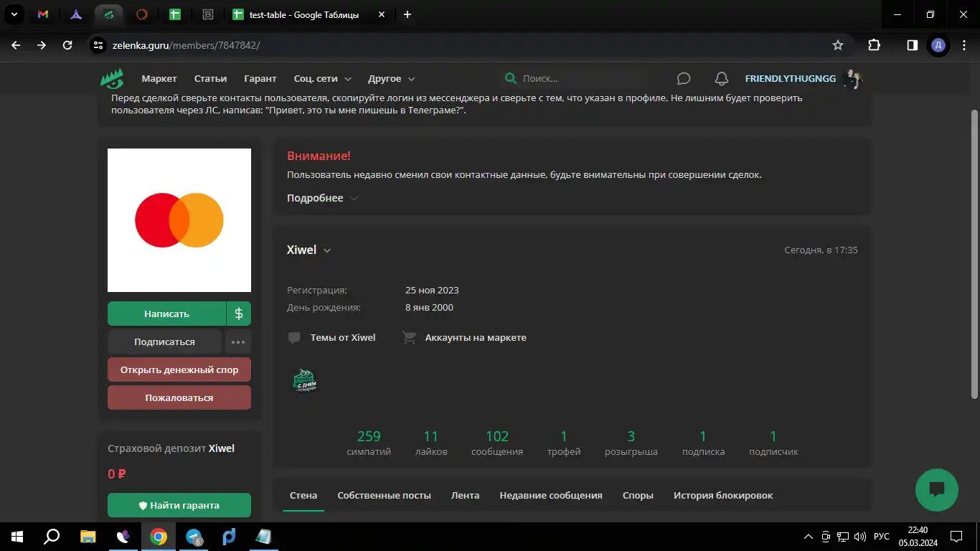The height and width of the screenshot is (551, 980).
Task: Select the Стена tab
Action: tap(303, 495)
